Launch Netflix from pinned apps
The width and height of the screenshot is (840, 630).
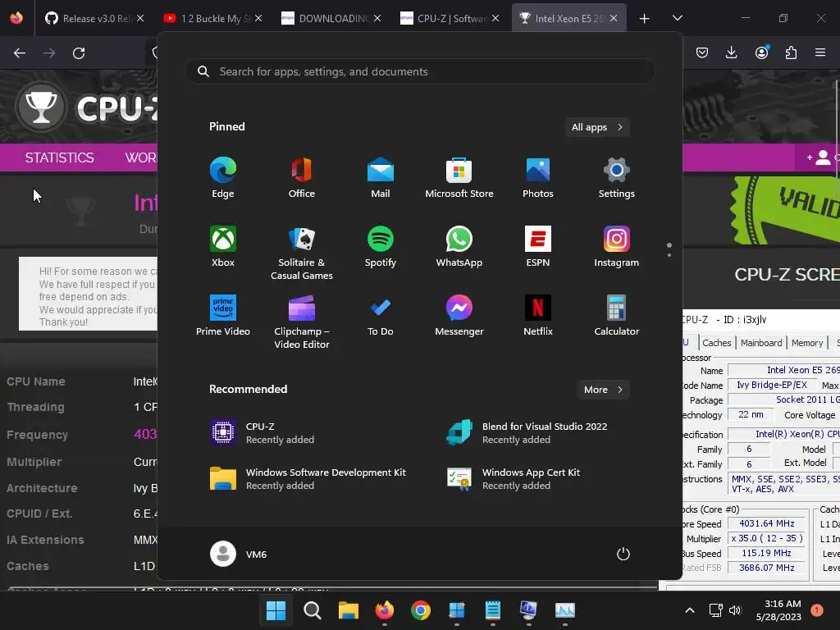(x=538, y=316)
